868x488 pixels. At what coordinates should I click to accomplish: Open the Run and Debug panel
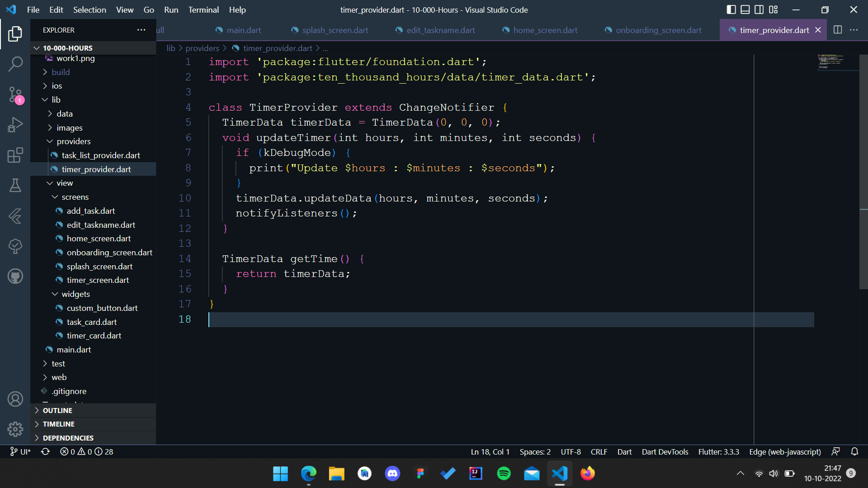(15, 125)
